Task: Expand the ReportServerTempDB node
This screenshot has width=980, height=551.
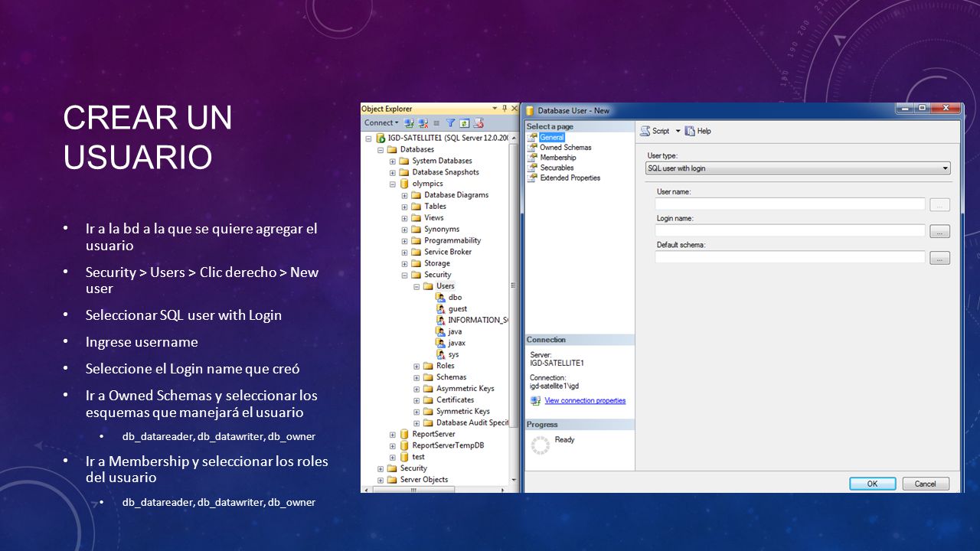Action: (x=393, y=445)
